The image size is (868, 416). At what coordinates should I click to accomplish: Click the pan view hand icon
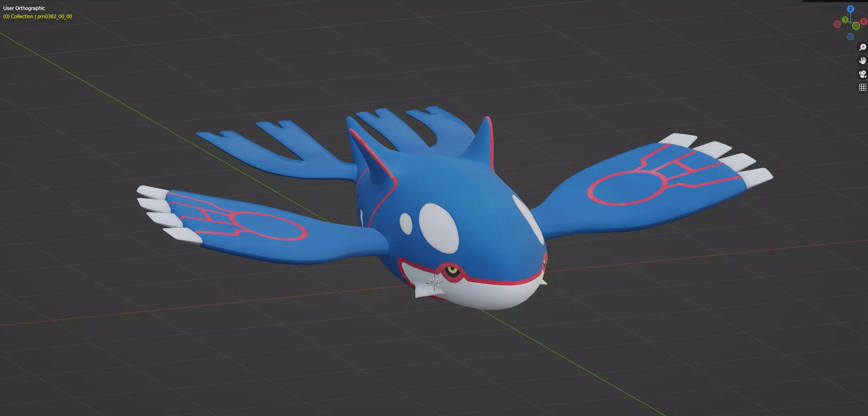(x=862, y=61)
